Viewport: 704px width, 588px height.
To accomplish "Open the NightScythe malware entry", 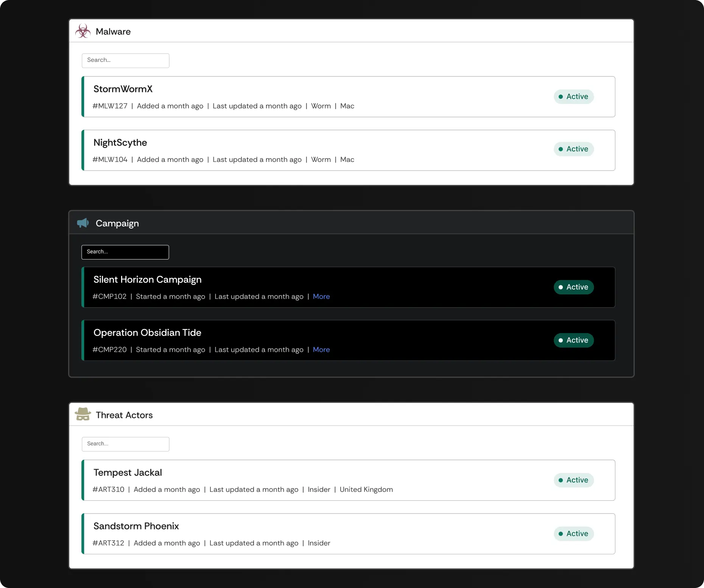I will click(x=120, y=143).
